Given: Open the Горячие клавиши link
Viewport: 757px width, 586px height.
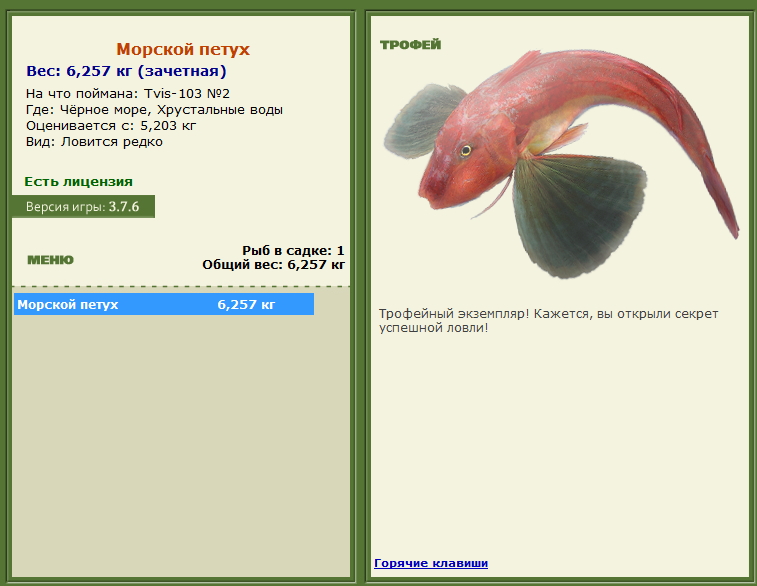Looking at the screenshot, I should tap(431, 563).
